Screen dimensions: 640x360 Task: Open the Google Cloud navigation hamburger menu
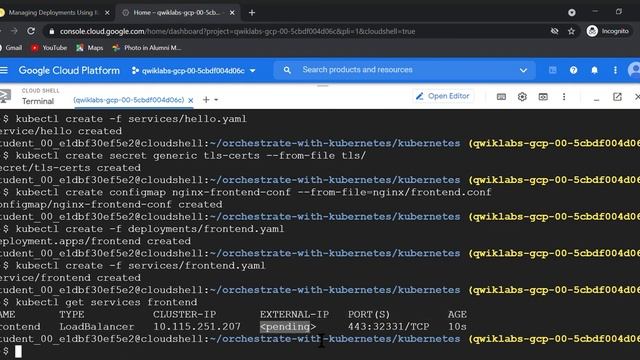pos(4,70)
